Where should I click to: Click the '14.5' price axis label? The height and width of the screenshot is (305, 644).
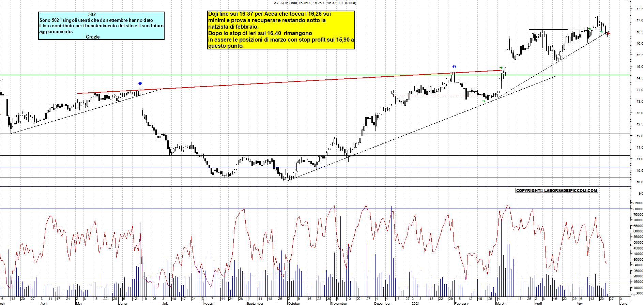[x=640, y=78]
